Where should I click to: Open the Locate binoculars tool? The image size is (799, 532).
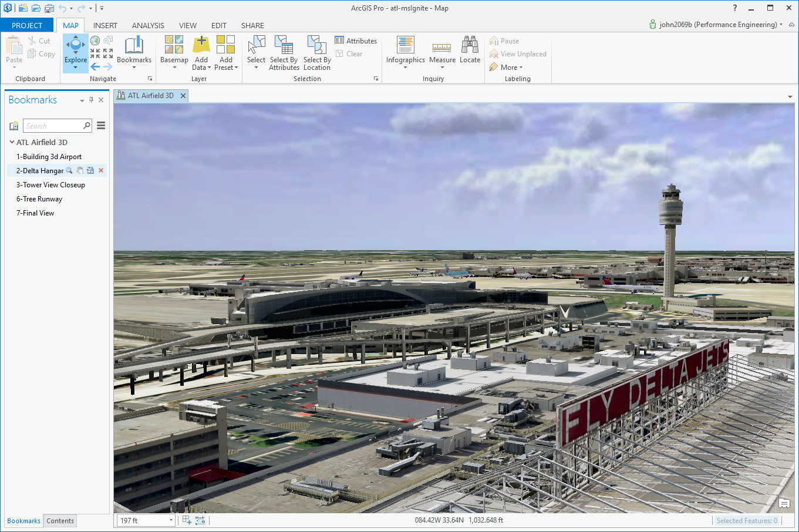coord(470,50)
